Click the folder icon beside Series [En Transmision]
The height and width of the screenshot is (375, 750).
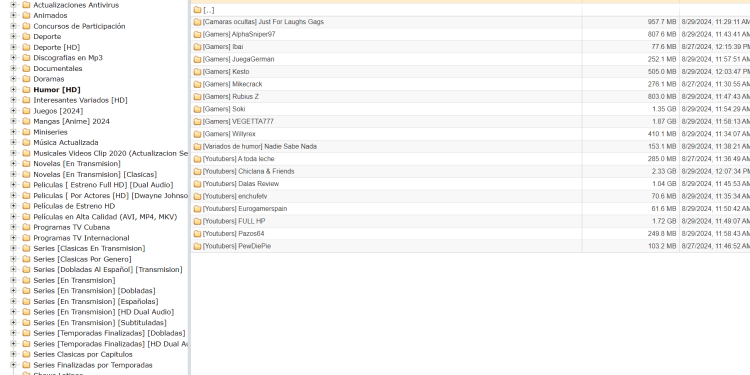(x=26, y=280)
